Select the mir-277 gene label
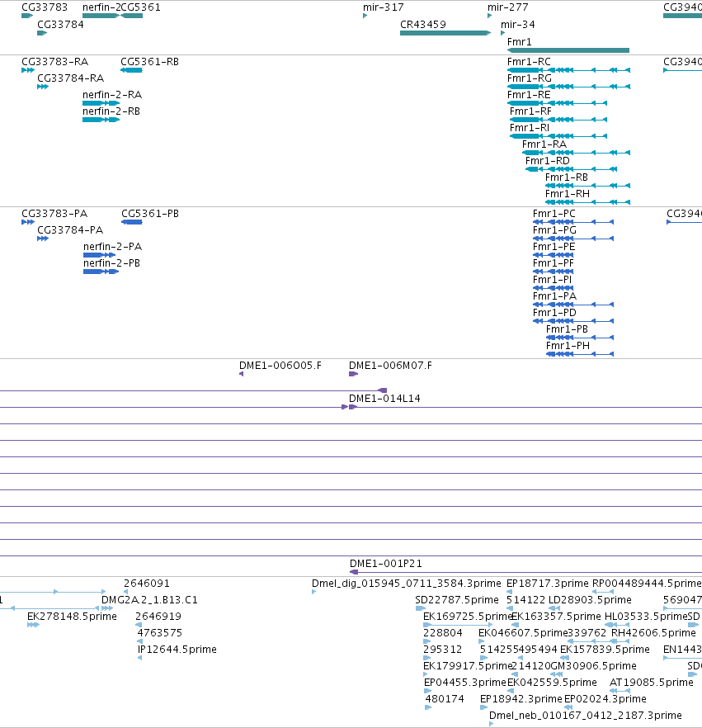Viewport: 702px width, 728px height. tap(507, 7)
